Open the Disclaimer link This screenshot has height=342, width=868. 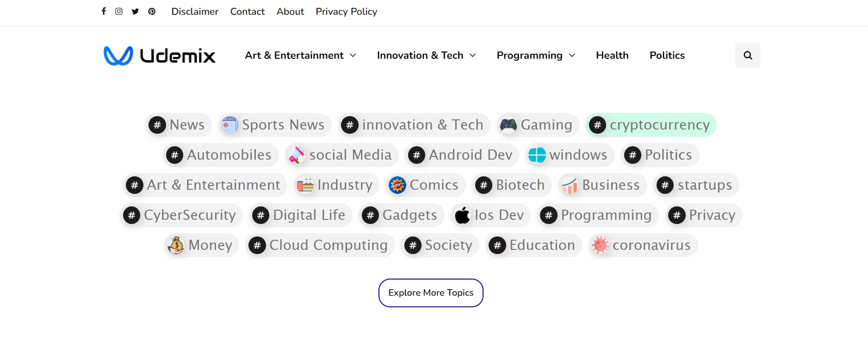pyautogui.click(x=195, y=12)
